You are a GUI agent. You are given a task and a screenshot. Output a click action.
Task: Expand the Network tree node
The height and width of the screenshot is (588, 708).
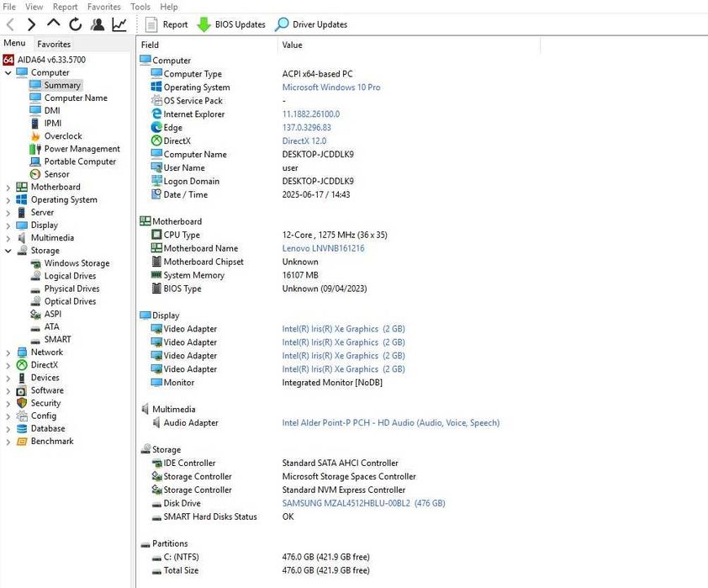pyautogui.click(x=8, y=352)
